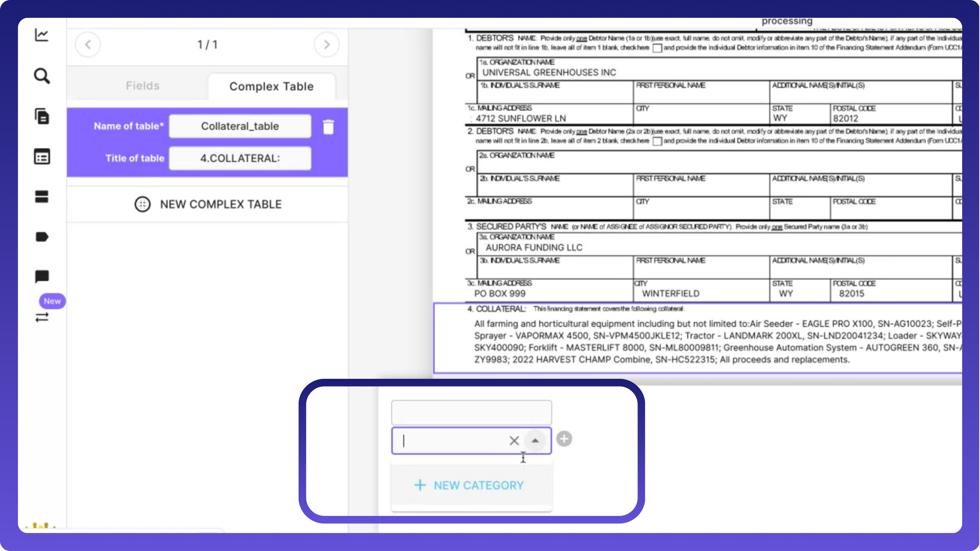Check the item 1 Debtor name checkbox
The height and width of the screenshot is (551, 980).
[657, 48]
